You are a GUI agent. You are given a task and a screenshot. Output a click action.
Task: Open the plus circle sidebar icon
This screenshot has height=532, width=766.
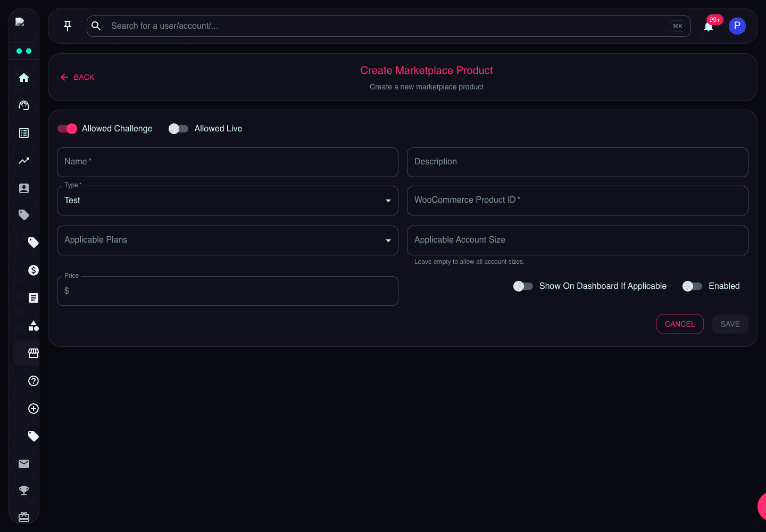(x=34, y=409)
